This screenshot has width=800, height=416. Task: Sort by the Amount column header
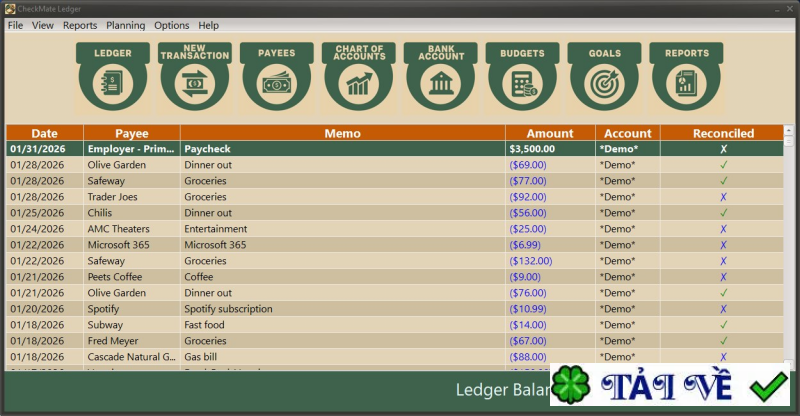tap(550, 133)
